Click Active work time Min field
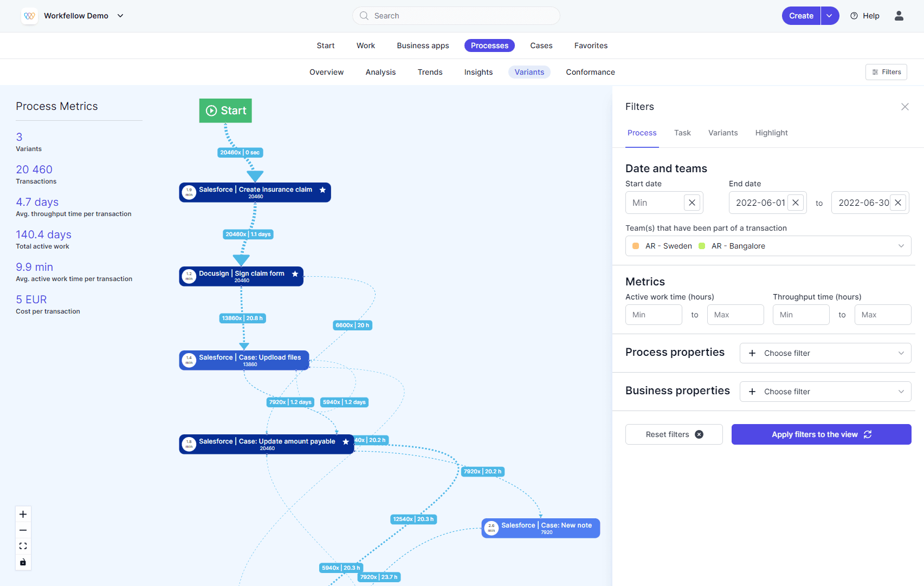Viewport: 924px width, 586px height. coord(654,315)
